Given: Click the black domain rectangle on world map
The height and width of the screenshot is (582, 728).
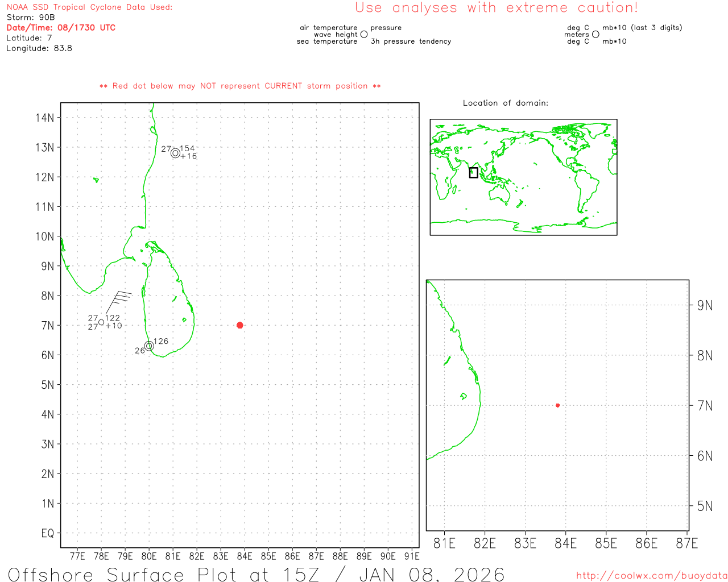Looking at the screenshot, I should (x=473, y=172).
